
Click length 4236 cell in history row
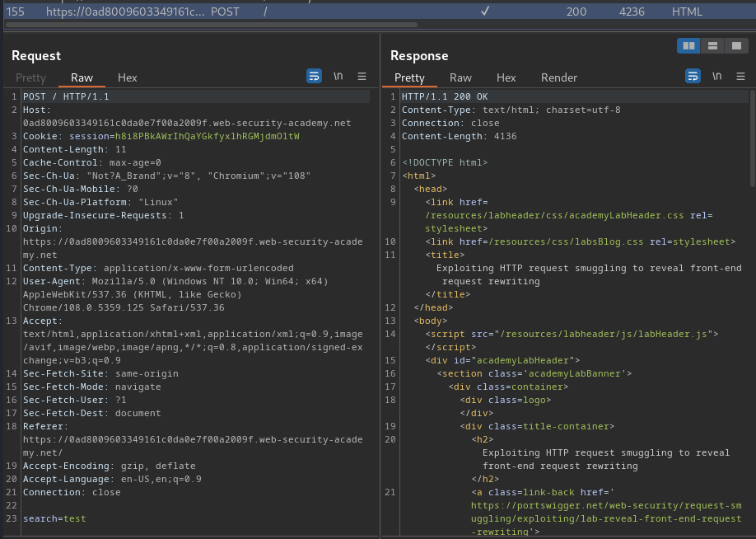(x=632, y=12)
